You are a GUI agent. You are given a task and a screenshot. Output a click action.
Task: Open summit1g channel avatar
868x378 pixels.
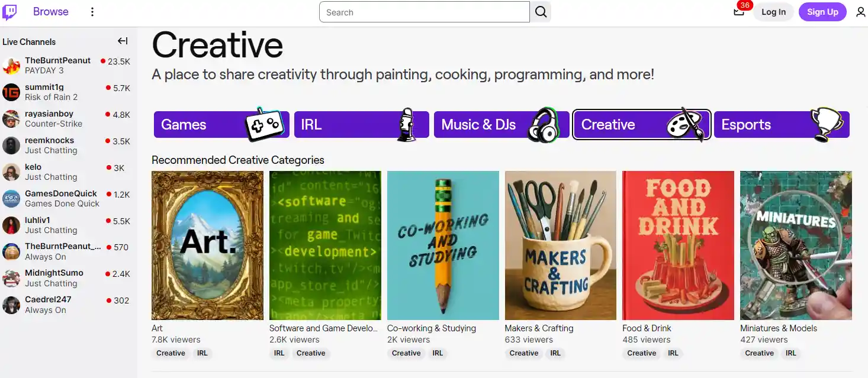click(11, 92)
